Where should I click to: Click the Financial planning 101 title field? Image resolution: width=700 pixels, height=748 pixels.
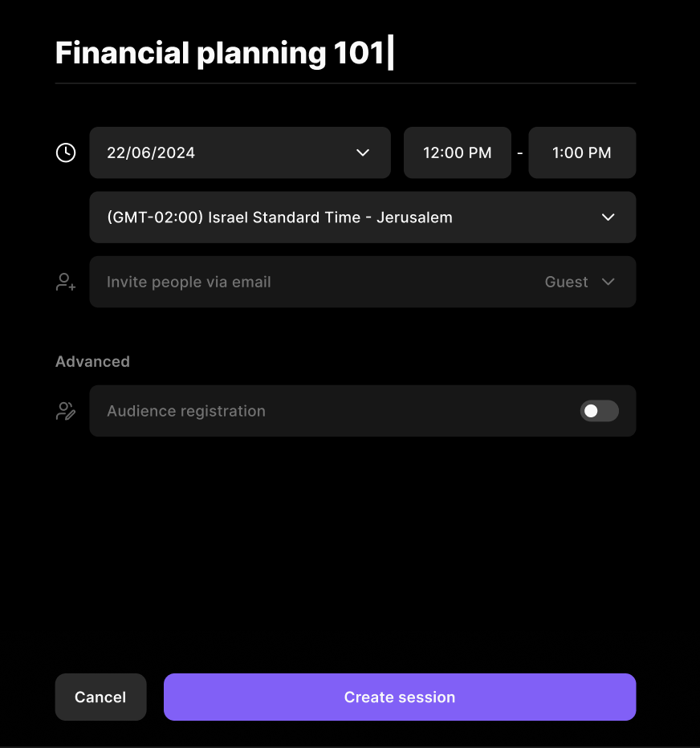[221, 53]
